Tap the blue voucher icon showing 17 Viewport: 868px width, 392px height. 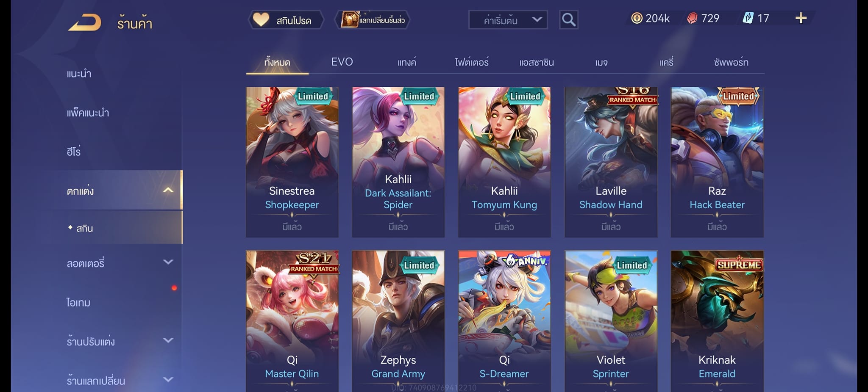point(748,18)
